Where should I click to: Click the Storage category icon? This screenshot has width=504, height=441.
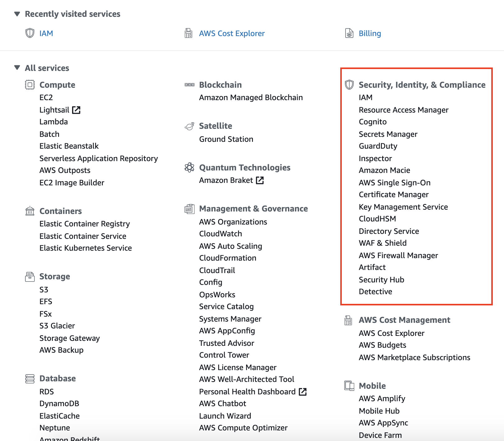point(30,276)
